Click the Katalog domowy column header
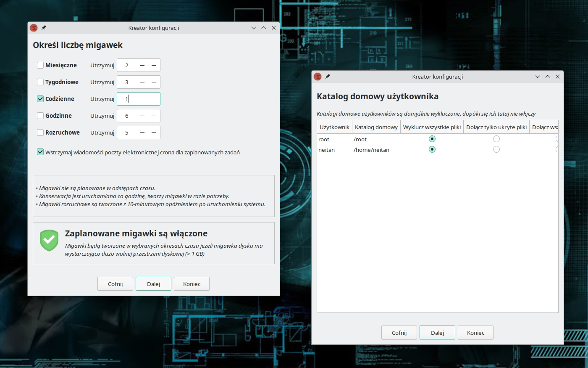The width and height of the screenshot is (588, 368). [376, 127]
